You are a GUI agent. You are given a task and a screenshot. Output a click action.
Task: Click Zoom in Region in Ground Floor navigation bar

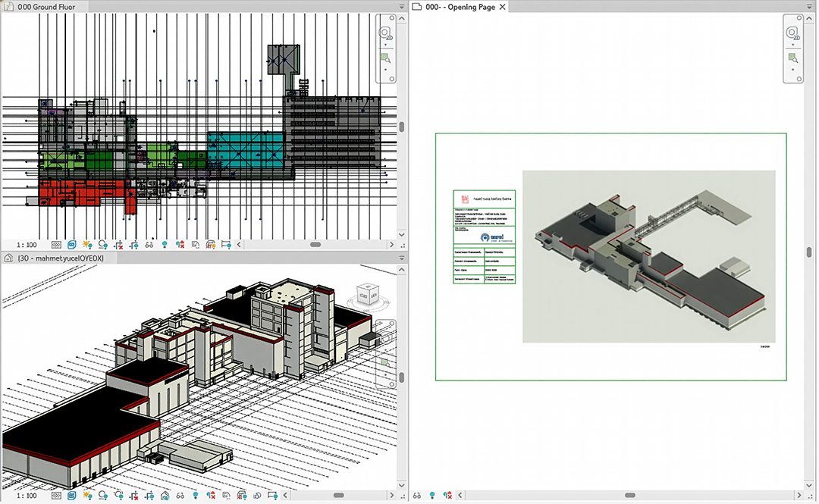[385, 58]
